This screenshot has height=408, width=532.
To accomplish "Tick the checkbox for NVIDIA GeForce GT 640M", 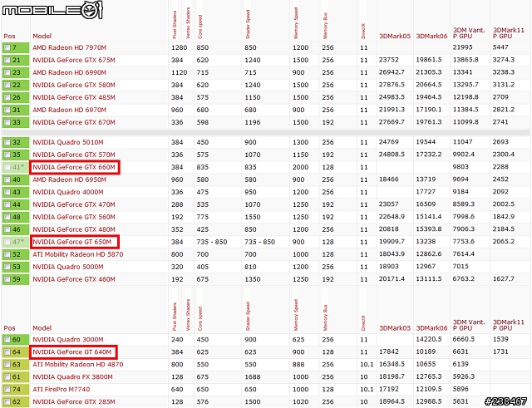I will click(7, 352).
